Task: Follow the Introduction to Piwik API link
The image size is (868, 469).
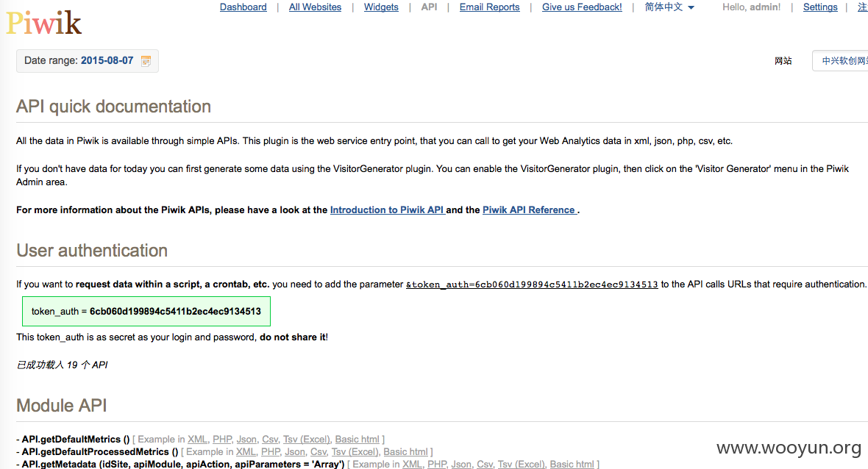Action: (x=388, y=210)
